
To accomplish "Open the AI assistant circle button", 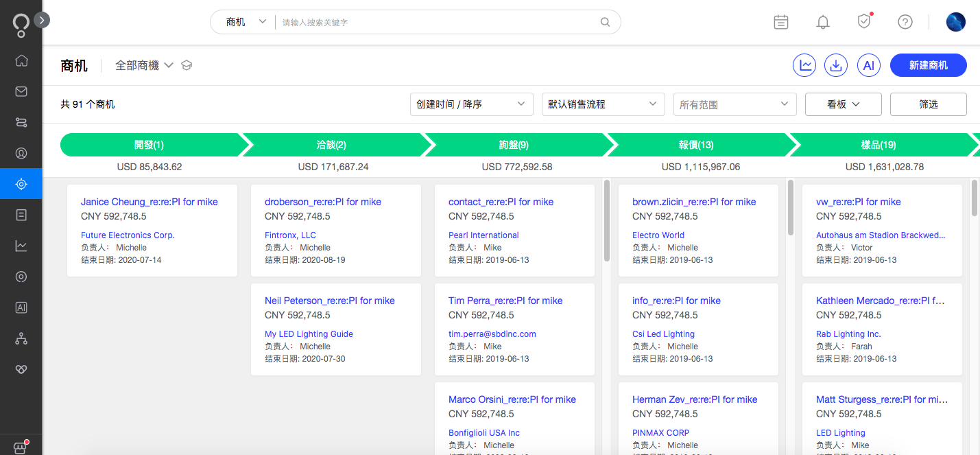I will [868, 65].
